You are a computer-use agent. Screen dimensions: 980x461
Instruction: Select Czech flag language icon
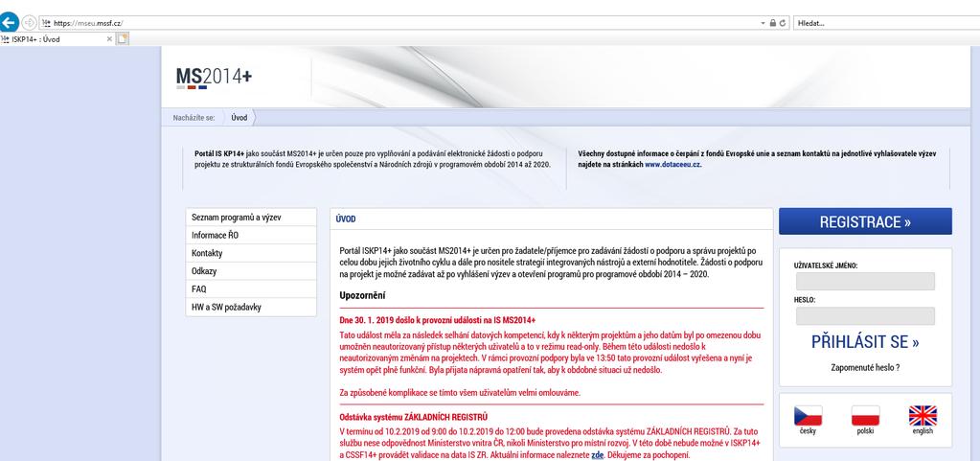(x=808, y=415)
